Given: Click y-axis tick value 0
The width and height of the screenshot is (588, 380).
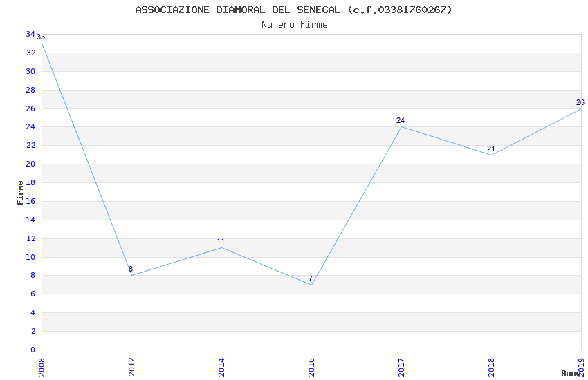Looking at the screenshot, I should 33,350.
